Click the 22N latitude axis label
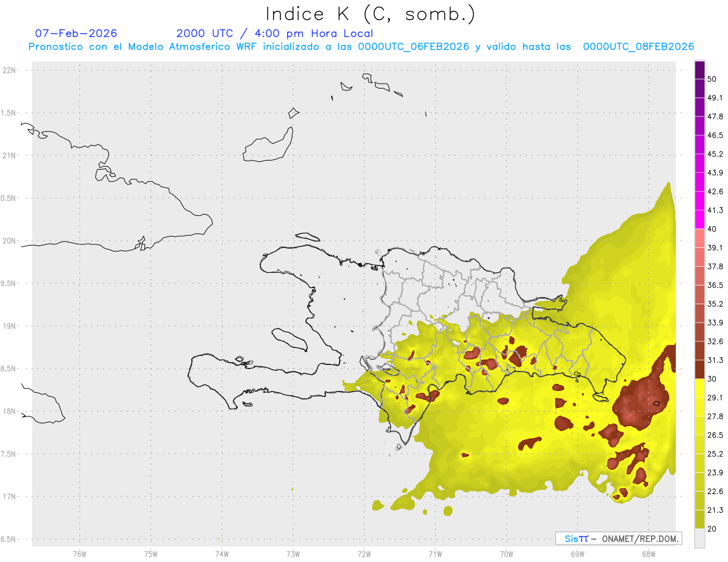The height and width of the screenshot is (562, 728). click(x=10, y=70)
